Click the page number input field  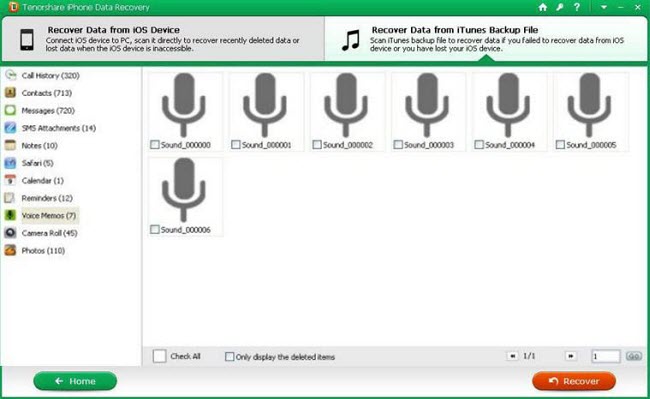coord(606,356)
